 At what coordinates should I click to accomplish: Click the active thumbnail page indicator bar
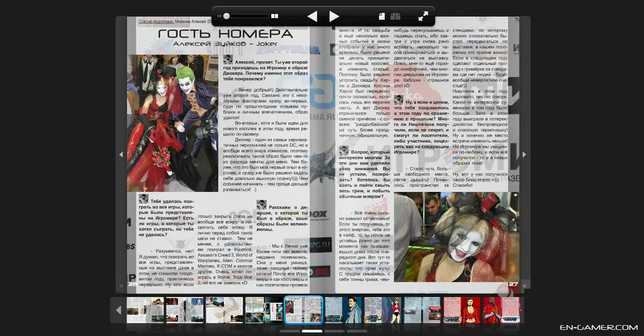pyautogui.click(x=312, y=331)
